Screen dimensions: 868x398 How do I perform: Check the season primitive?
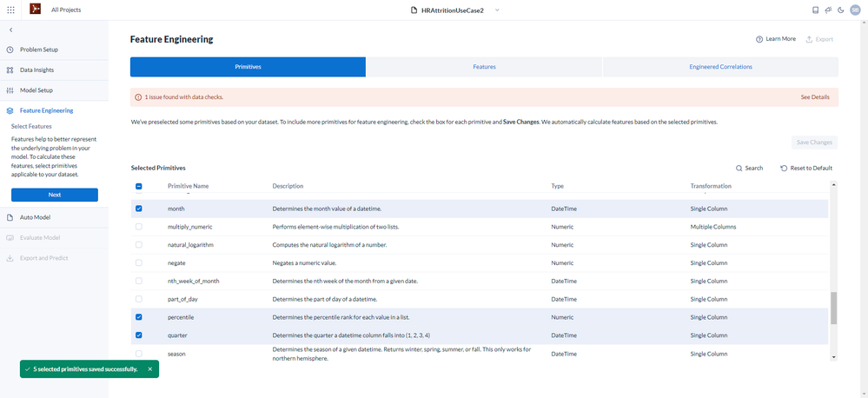139,353
